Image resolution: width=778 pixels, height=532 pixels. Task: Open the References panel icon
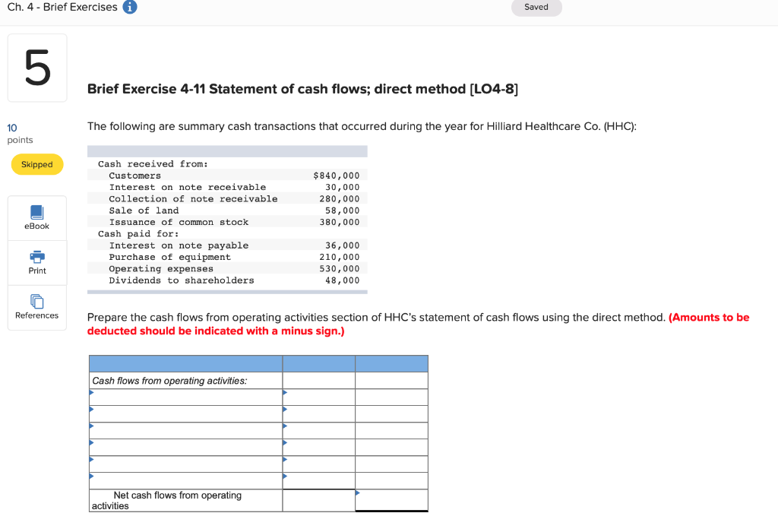tap(36, 307)
